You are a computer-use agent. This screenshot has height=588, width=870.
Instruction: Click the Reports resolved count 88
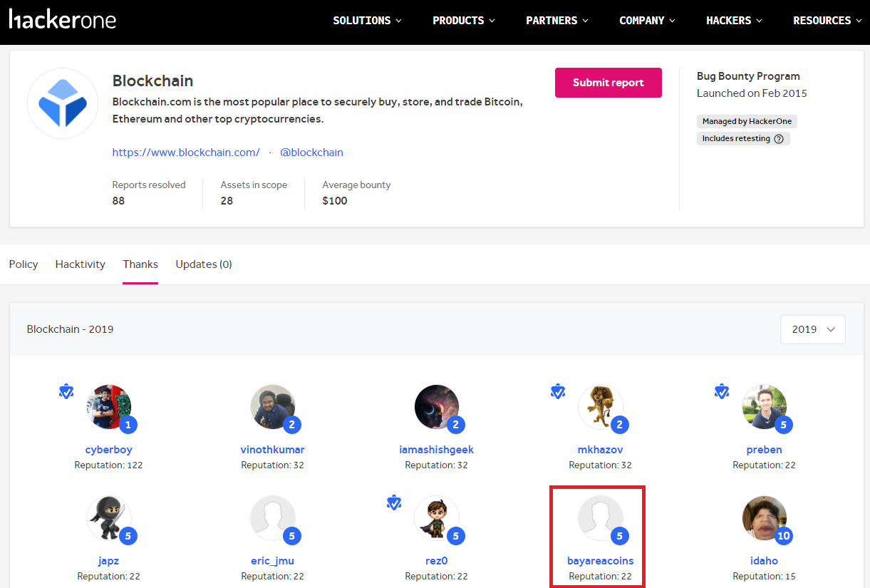[x=118, y=201]
